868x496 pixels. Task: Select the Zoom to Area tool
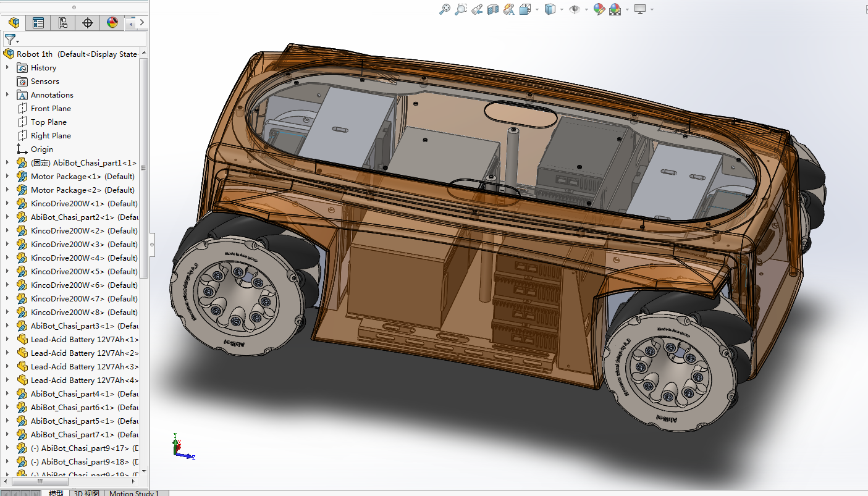coord(461,9)
